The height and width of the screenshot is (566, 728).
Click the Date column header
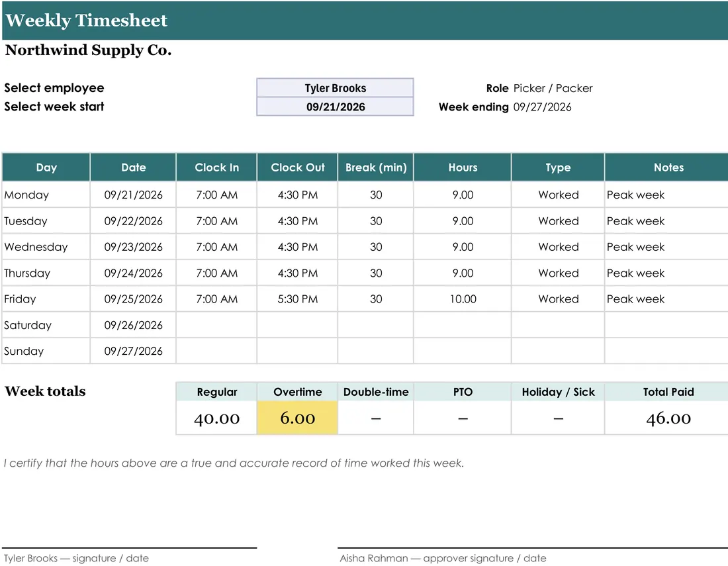pyautogui.click(x=133, y=167)
